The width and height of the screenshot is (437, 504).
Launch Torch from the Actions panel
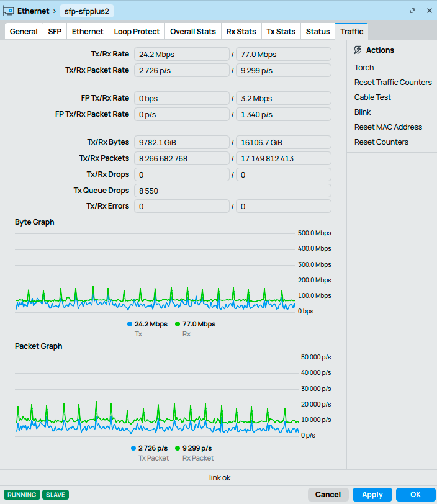tap(364, 68)
